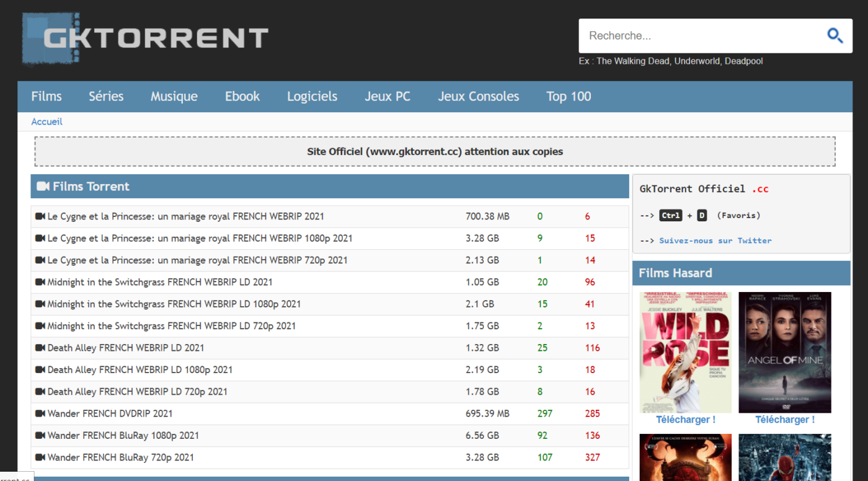Open the Jeux Consoles menu
This screenshot has height=481, width=868.
[x=479, y=96]
